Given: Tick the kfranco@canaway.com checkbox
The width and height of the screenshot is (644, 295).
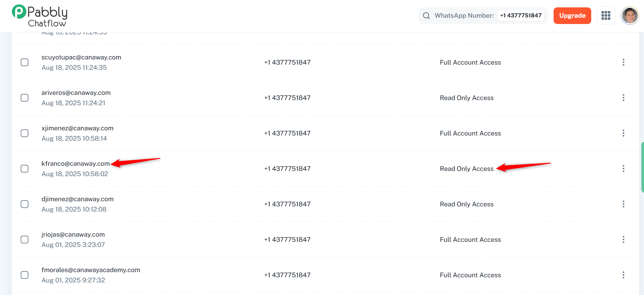Looking at the screenshot, I should point(25,169).
